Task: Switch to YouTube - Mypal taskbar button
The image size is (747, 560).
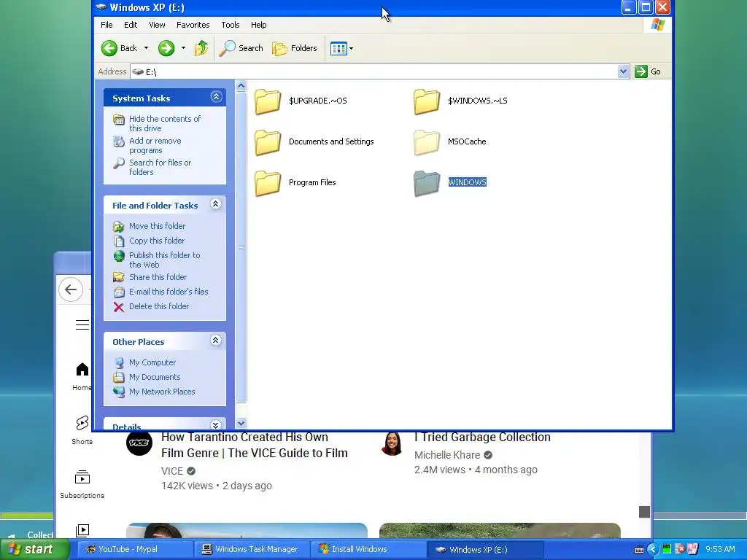Action: 135,550
